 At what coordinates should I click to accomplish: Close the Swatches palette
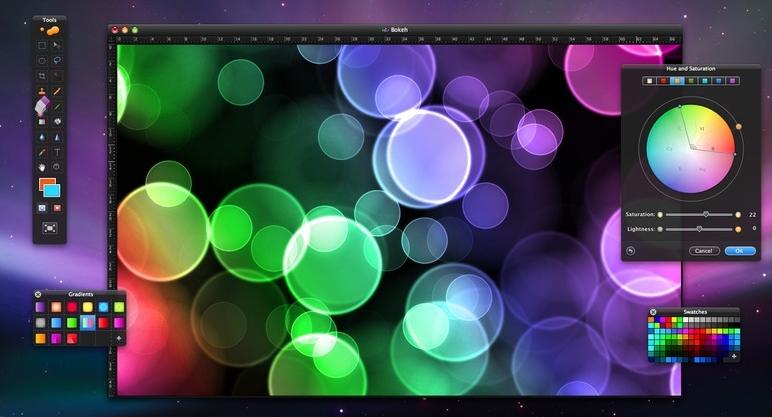point(653,312)
